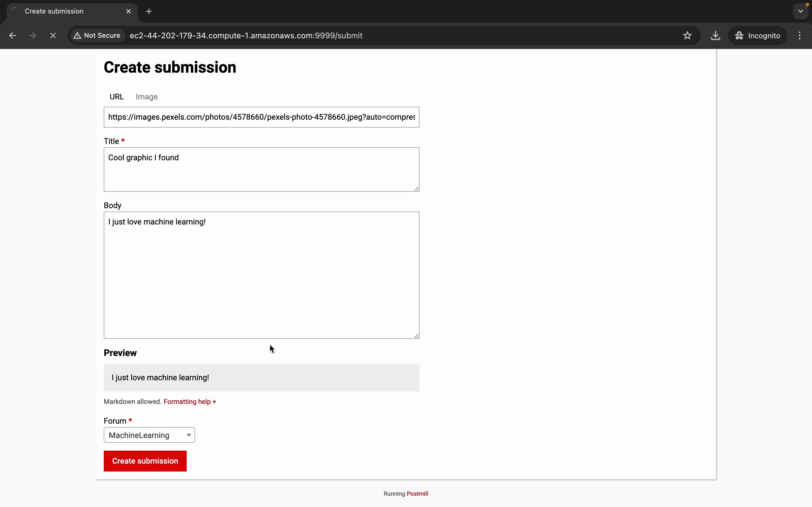812x507 pixels.
Task: Open the MachineLearning forum dropdown
Action: pyautogui.click(x=149, y=435)
